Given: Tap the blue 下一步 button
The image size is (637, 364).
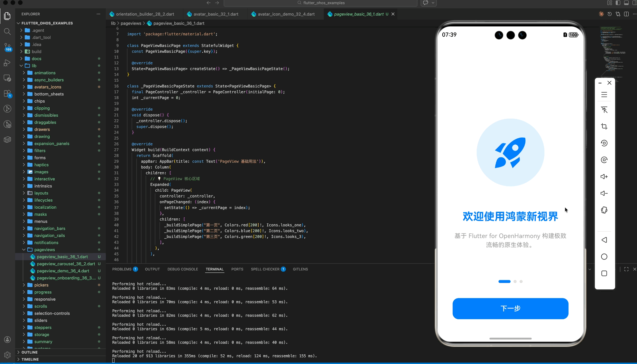Looking at the screenshot, I should pos(510,308).
